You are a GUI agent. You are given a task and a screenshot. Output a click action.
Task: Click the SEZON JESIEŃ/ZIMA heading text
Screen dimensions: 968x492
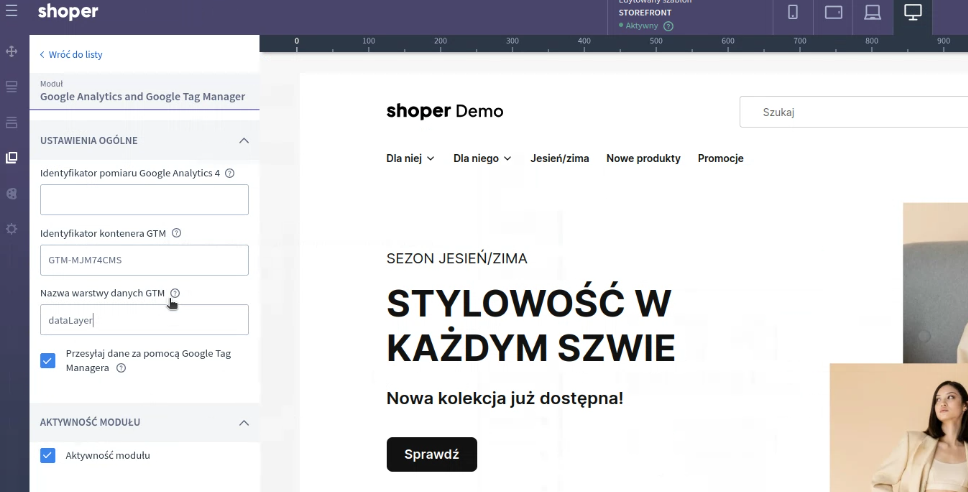pos(457,259)
